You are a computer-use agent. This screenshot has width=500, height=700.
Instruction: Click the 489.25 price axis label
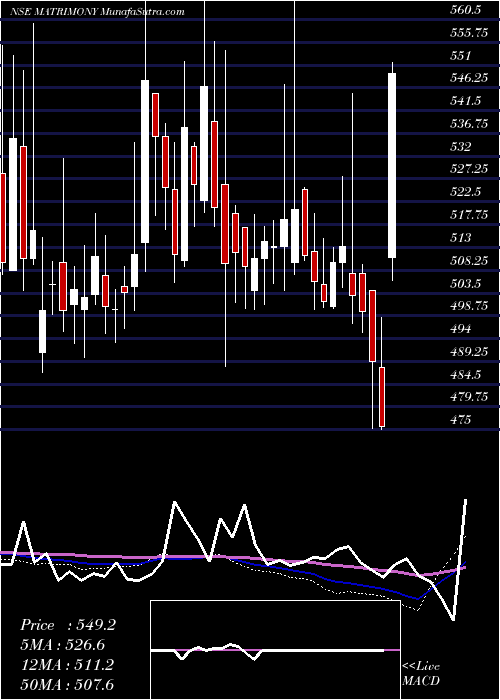coord(469,352)
